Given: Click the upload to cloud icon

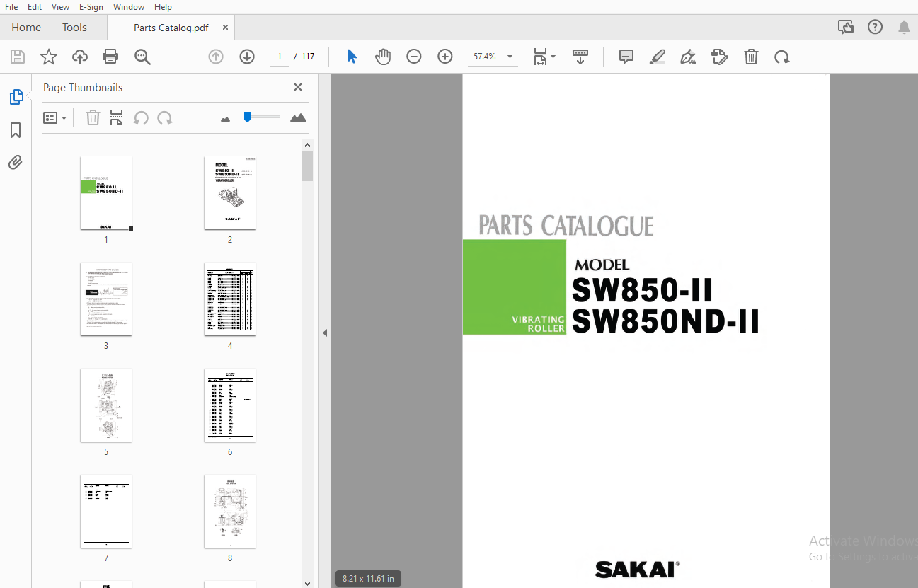Looking at the screenshot, I should pos(80,57).
